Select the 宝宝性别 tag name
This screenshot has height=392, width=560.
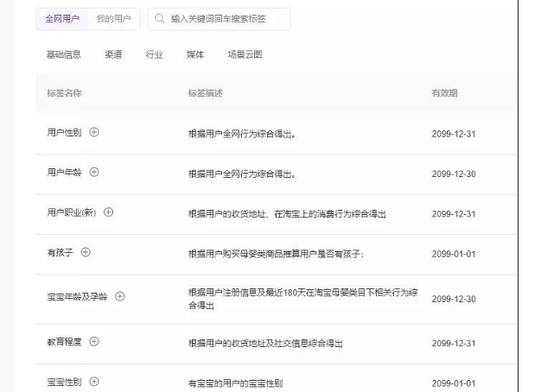pyautogui.click(x=64, y=382)
